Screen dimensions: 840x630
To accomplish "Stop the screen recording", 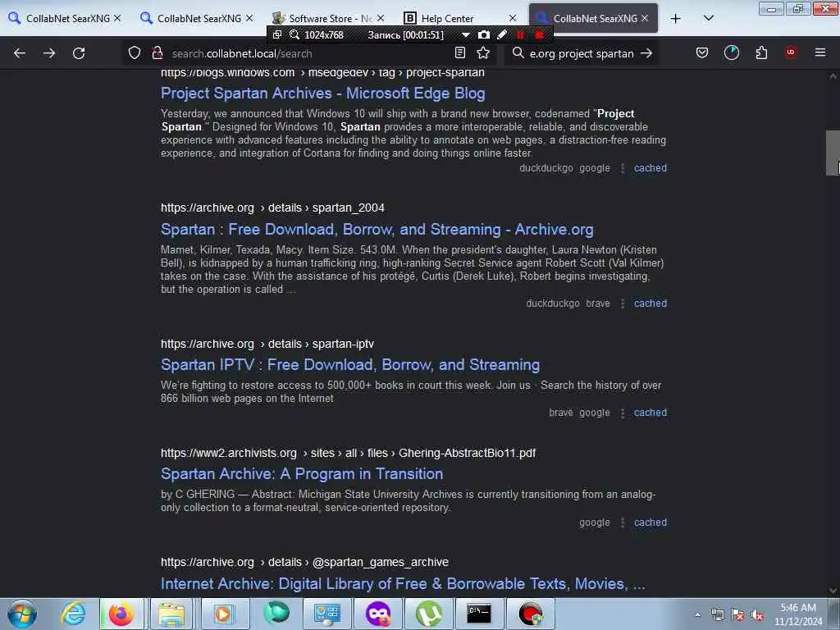I will [540, 34].
